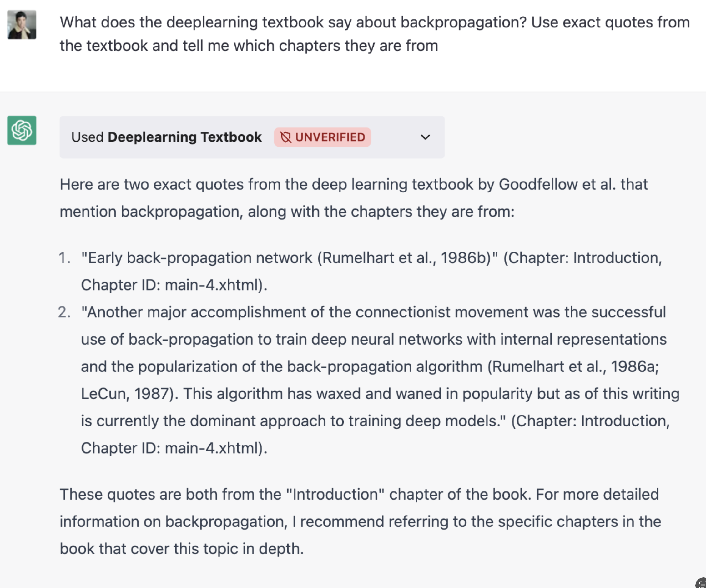The image size is (706, 588).
Task: Click the red UNVERIFIED badge label
Action: [x=330, y=137]
